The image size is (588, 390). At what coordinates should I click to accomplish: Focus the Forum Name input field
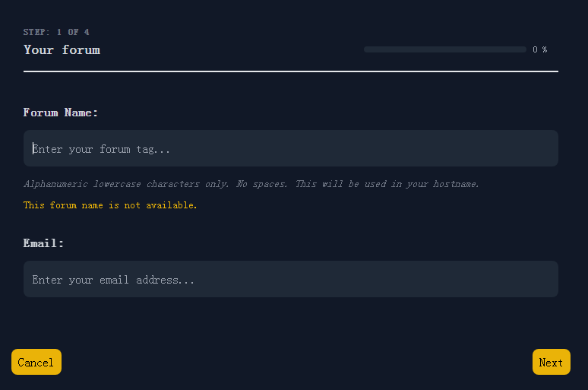point(291,148)
